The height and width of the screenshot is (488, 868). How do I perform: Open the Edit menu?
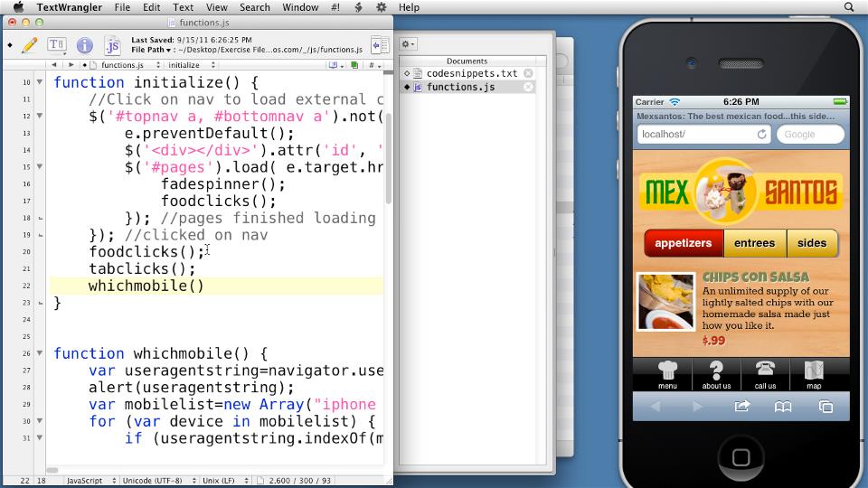[x=152, y=7]
